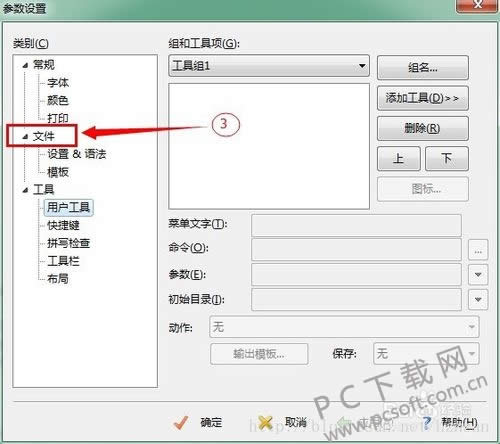Viewport: 500px width, 444px height.
Task: Open the 参数 dropdown arrow
Action: point(478,274)
